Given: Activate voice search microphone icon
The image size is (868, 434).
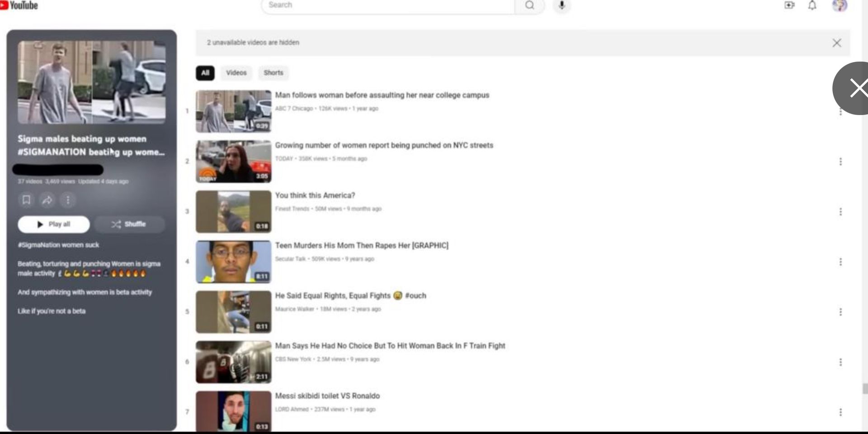Looking at the screenshot, I should tap(561, 5).
